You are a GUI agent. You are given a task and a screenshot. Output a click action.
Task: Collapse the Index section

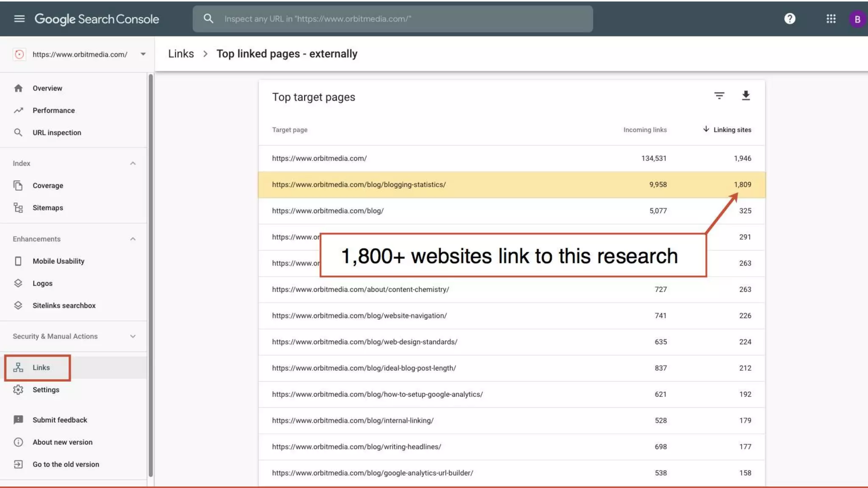(133, 164)
